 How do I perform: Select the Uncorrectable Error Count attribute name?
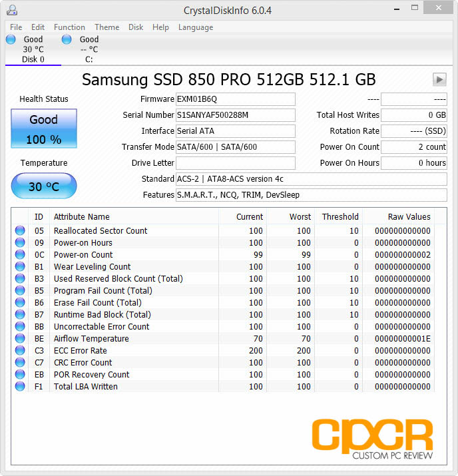[102, 327]
